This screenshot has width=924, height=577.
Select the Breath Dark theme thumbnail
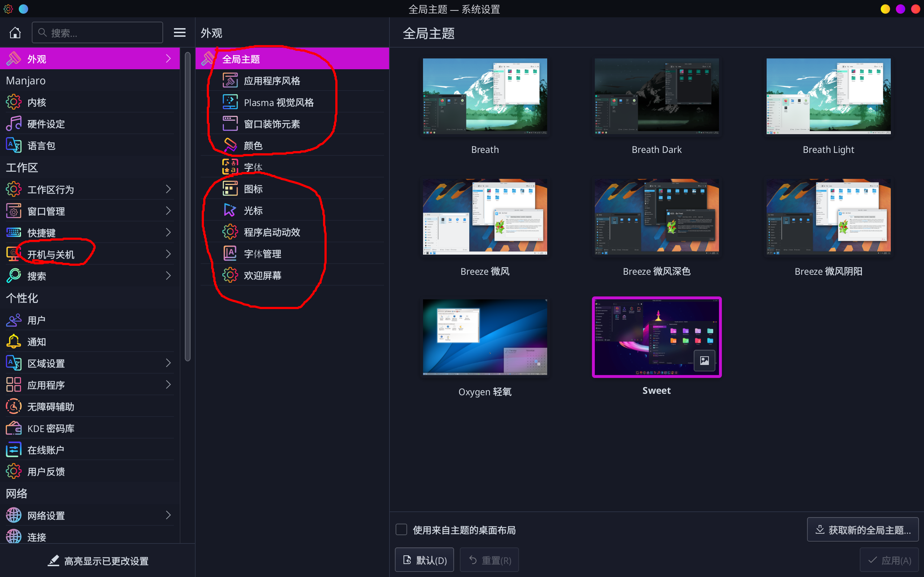point(656,96)
